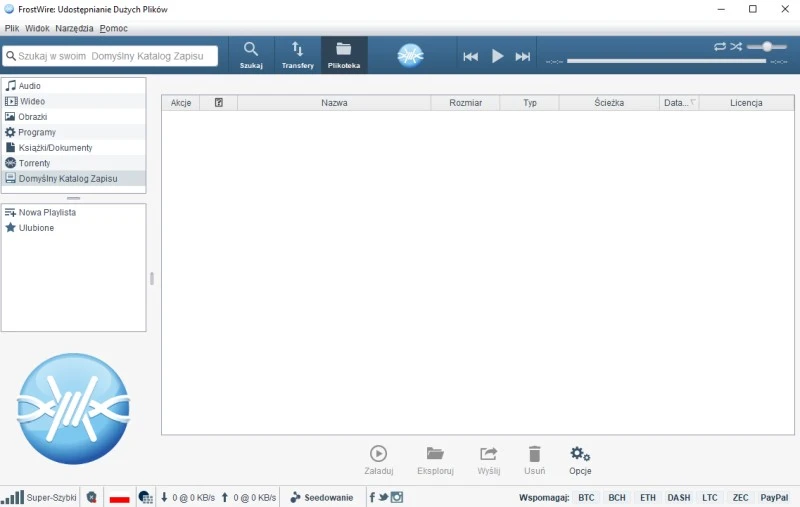The image size is (800, 507).
Task: Sort by the Licencja column
Action: (x=746, y=103)
